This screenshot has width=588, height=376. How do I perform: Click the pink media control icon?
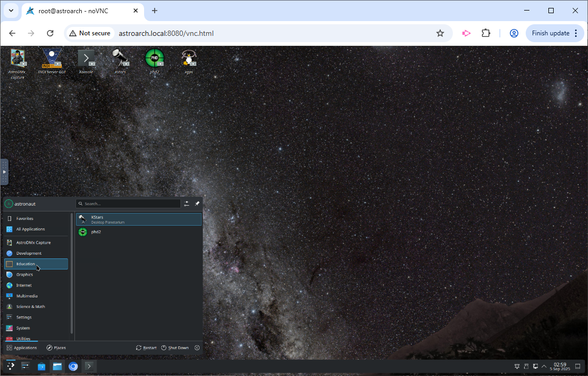[x=466, y=33]
